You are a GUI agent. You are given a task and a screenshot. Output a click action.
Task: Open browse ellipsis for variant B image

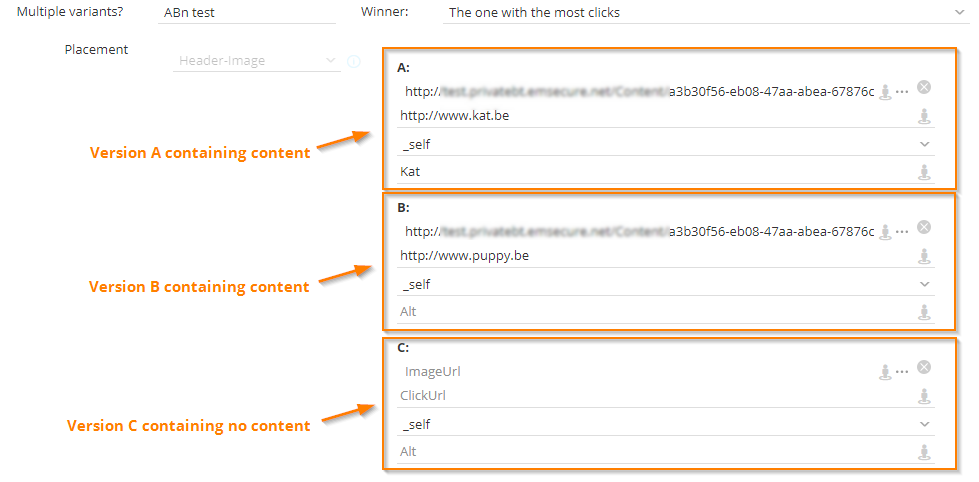[902, 231]
